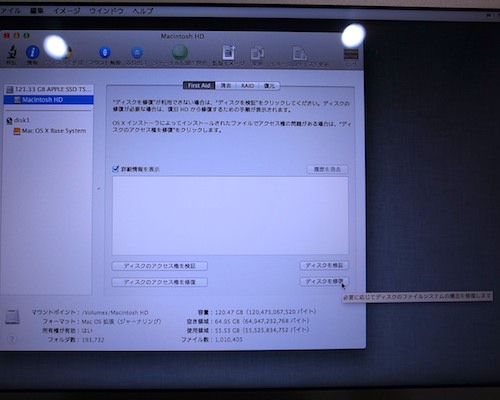Click the green zoom window button
Screen dimensions: 500x400
coord(26,36)
